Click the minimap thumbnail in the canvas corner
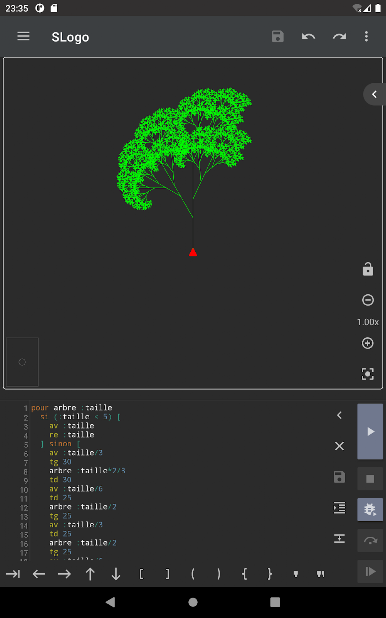386x618 pixels. click(x=22, y=362)
